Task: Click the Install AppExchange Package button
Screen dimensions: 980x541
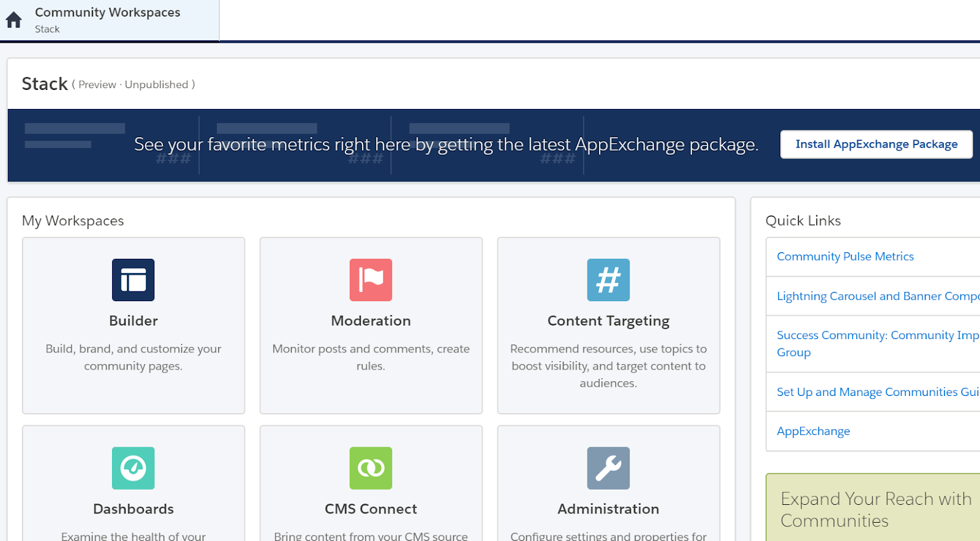Action: 876,144
